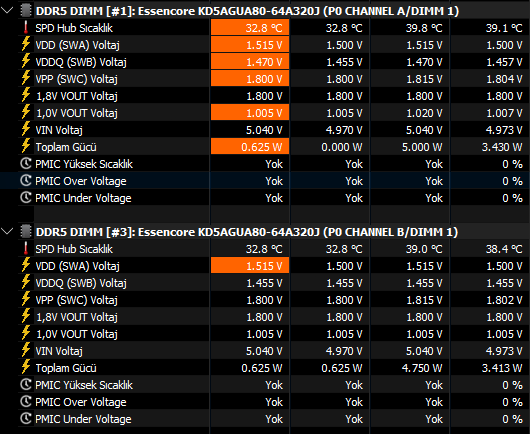Screen dimensions: 530x434
Task: Select DIMM #3 header row Essencore CHANNEL B
Action: (x=247, y=232)
